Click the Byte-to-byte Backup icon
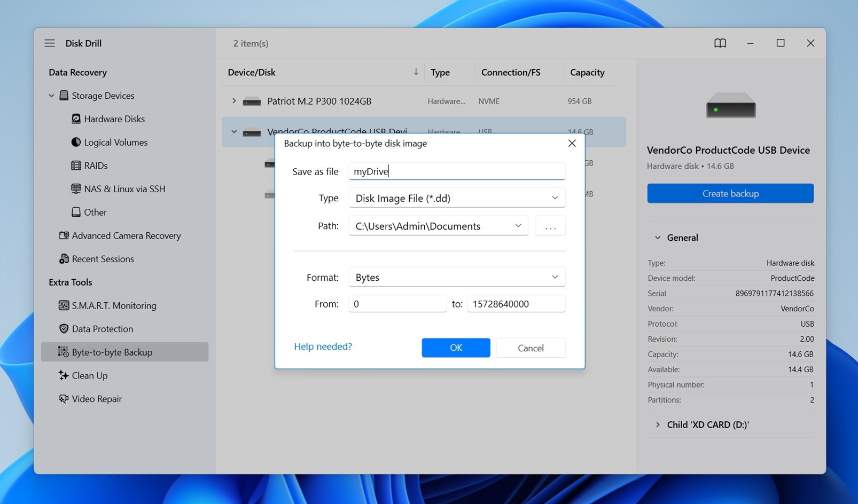Image resolution: width=858 pixels, height=504 pixels. point(64,352)
